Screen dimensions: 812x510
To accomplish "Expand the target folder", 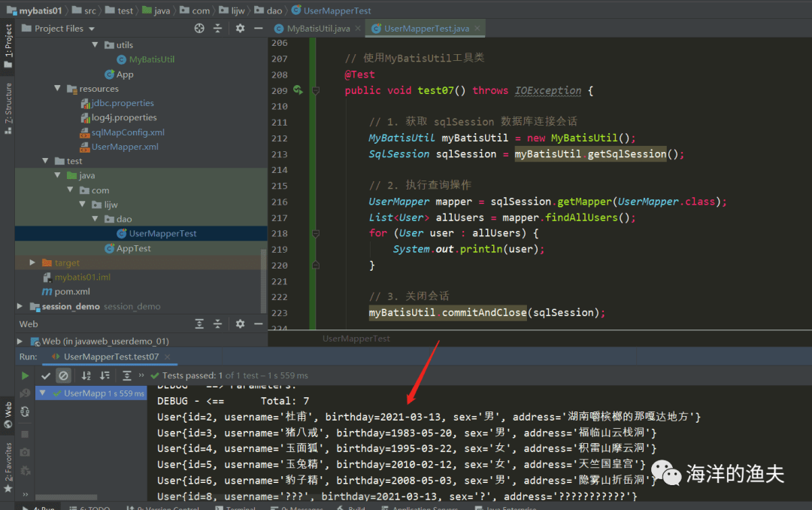I will [x=32, y=263].
